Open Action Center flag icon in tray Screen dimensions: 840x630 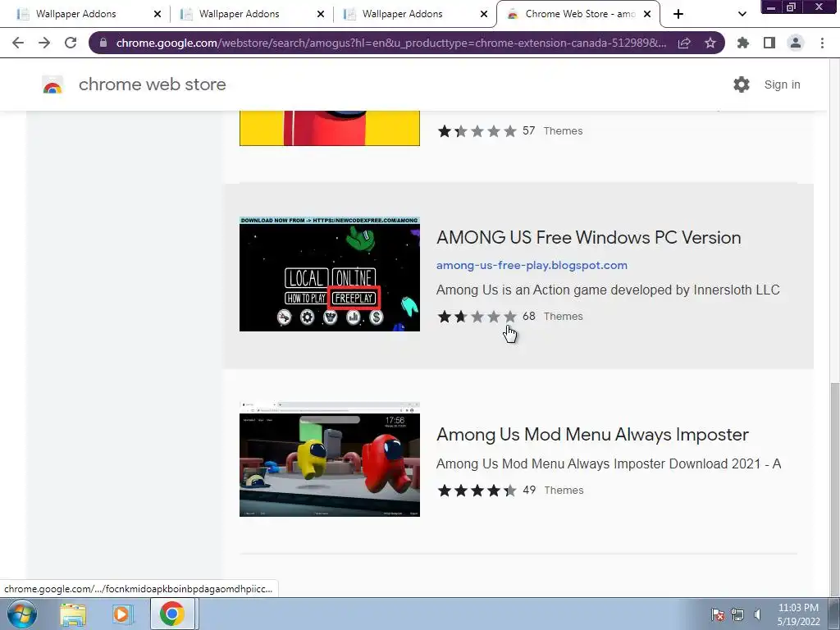click(x=718, y=615)
